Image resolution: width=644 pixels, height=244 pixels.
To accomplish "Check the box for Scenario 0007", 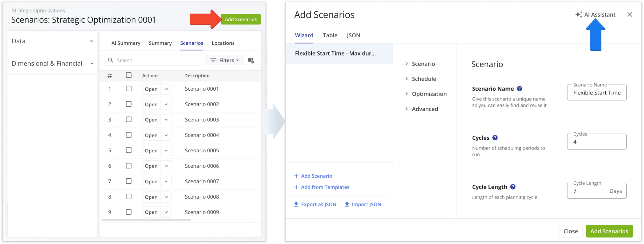I will pyautogui.click(x=129, y=181).
